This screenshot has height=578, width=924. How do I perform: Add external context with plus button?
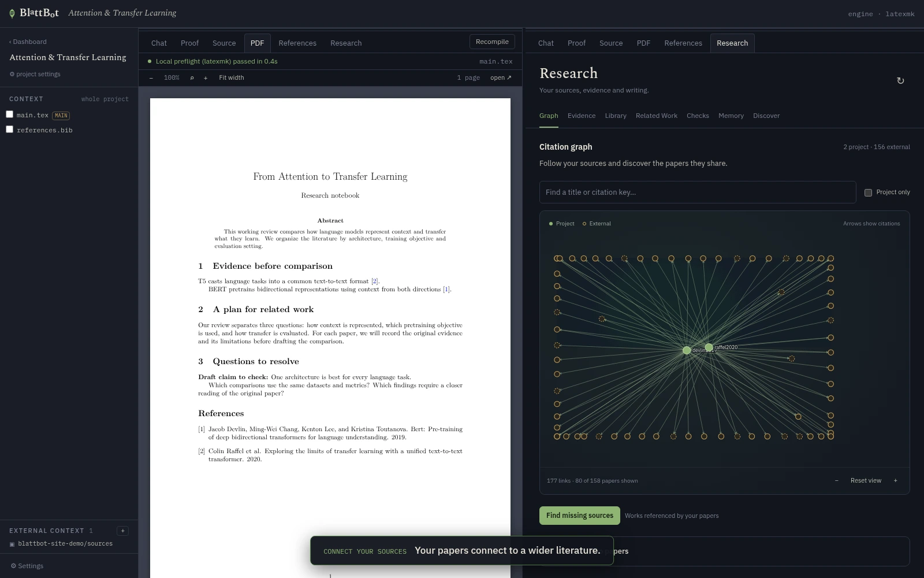[x=122, y=531]
